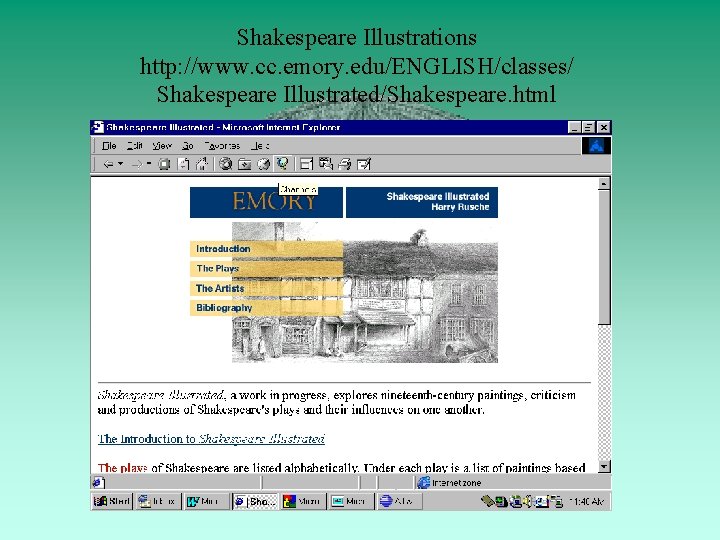Open the Back button history dropdown arrow
The image size is (720, 540).
pos(121,163)
